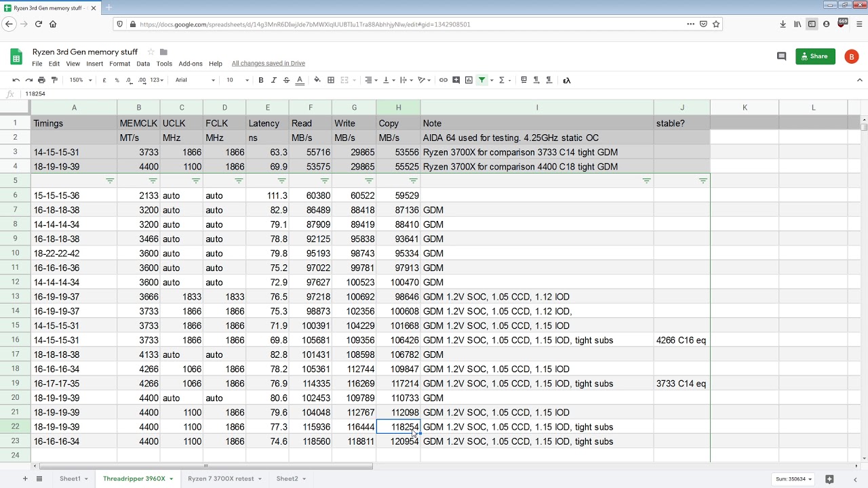Add a new sheet with plus
Screen dimensions: 868x488
click(x=25, y=479)
